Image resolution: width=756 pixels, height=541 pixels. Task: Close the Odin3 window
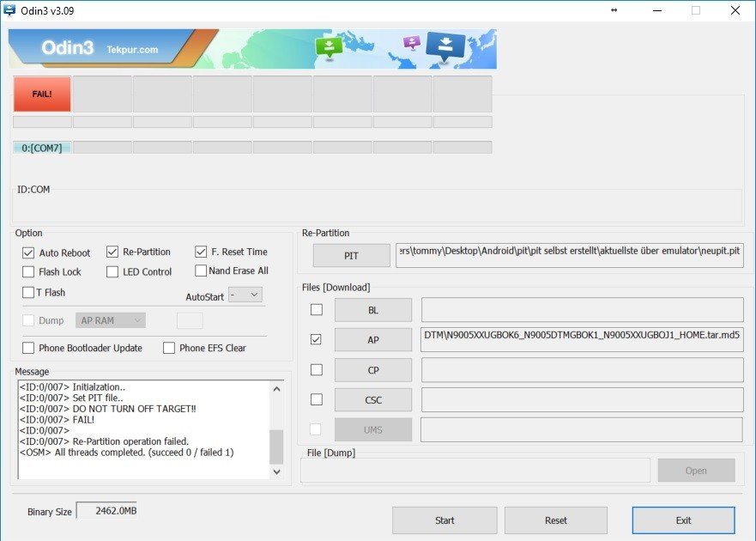click(x=735, y=10)
